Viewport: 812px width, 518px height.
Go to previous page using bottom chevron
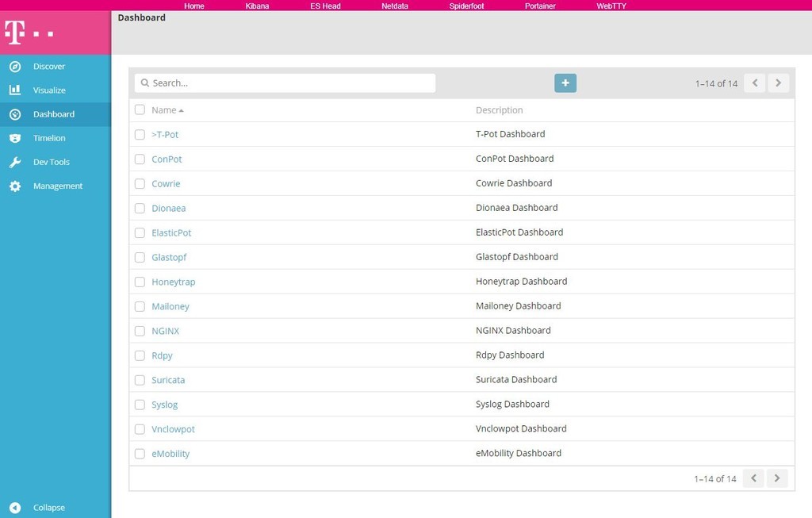pyautogui.click(x=753, y=478)
